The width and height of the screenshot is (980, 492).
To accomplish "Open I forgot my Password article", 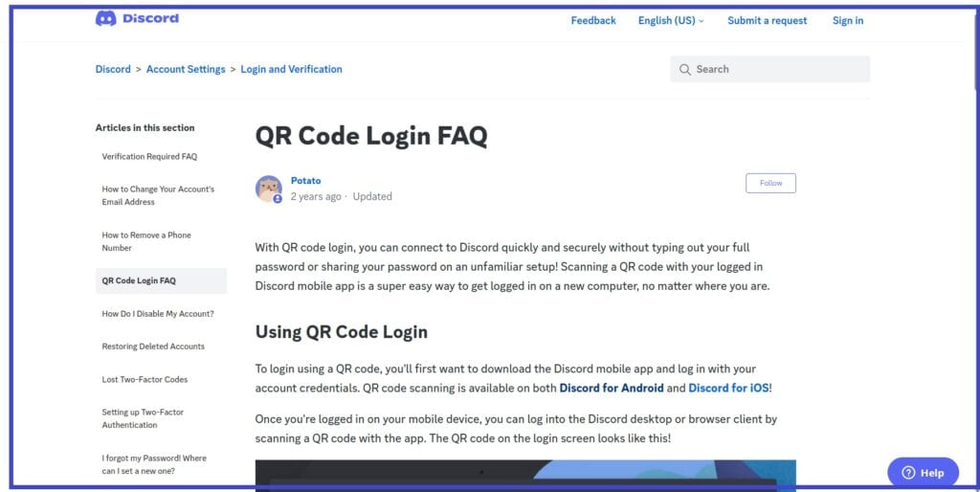I will (154, 464).
